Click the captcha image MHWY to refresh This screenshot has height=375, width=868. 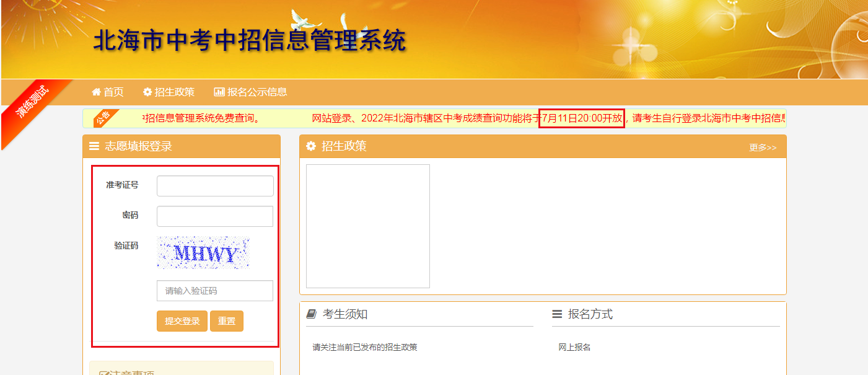(203, 253)
